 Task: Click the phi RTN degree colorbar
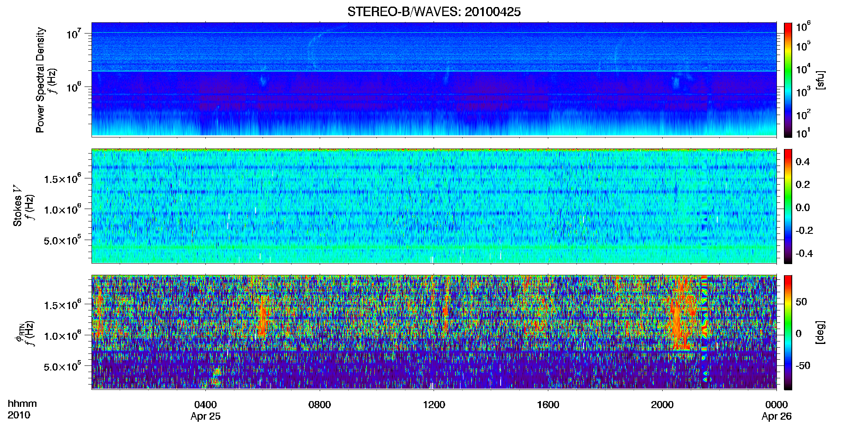click(788, 332)
